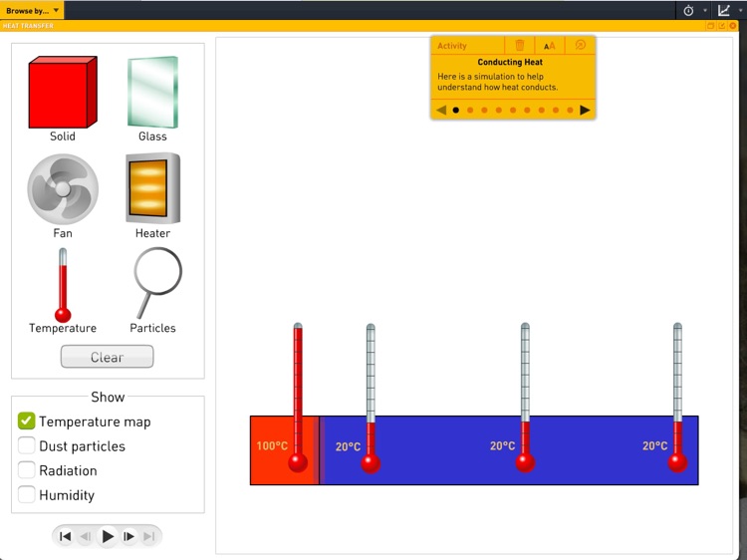Image resolution: width=747 pixels, height=560 pixels.
Task: Close the Heat Transfer panel
Action: [x=733, y=26]
